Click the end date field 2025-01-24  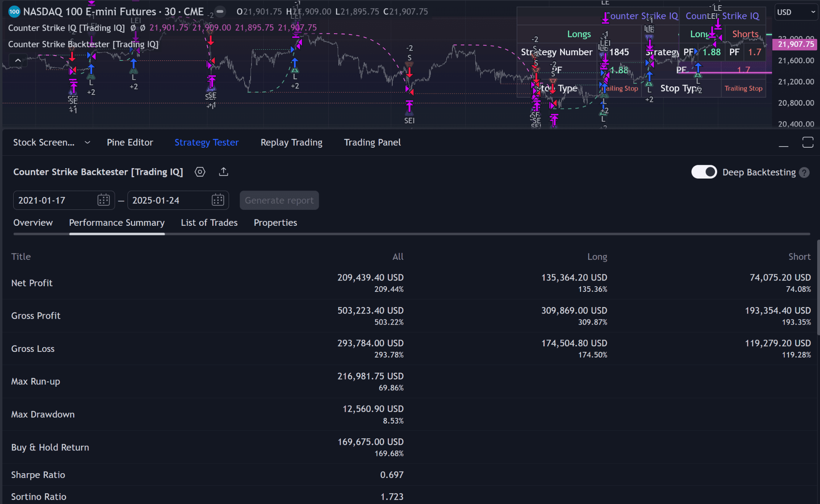point(178,200)
